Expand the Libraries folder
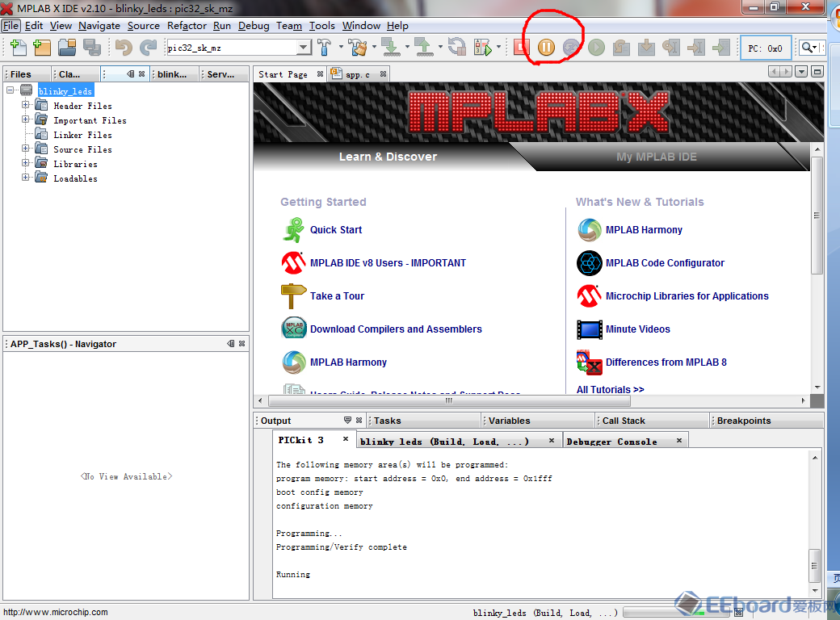The image size is (840, 620). pos(25,163)
